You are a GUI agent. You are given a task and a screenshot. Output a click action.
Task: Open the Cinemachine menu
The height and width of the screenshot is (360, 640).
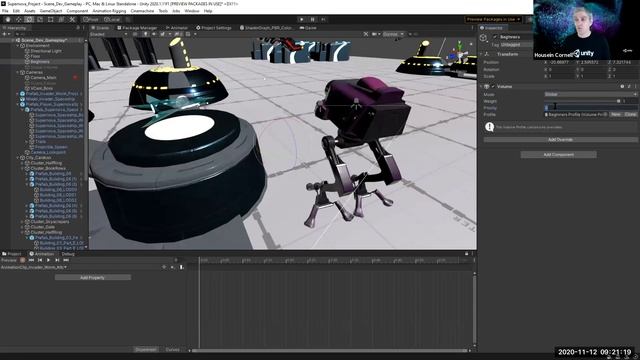(x=142, y=11)
